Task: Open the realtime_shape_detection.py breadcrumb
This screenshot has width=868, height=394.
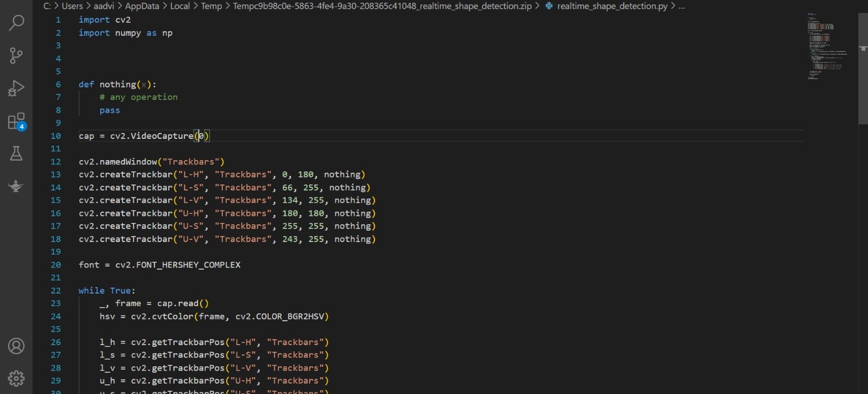Action: pos(612,6)
